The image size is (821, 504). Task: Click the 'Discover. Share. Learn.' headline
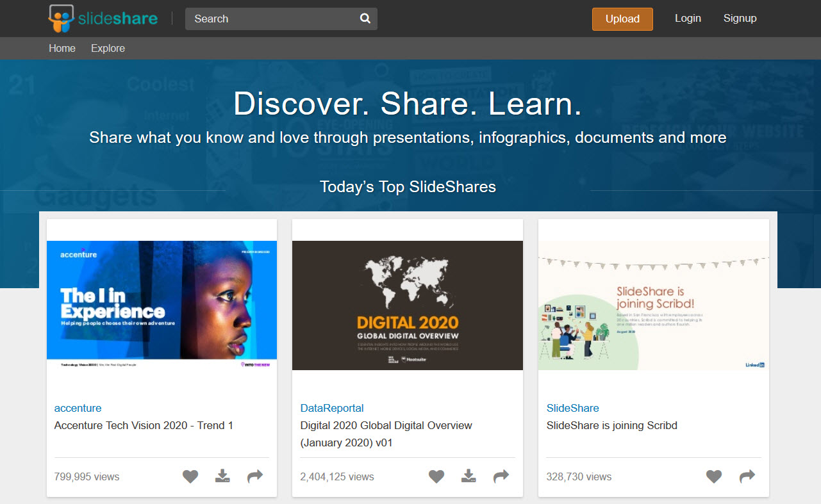pos(408,104)
